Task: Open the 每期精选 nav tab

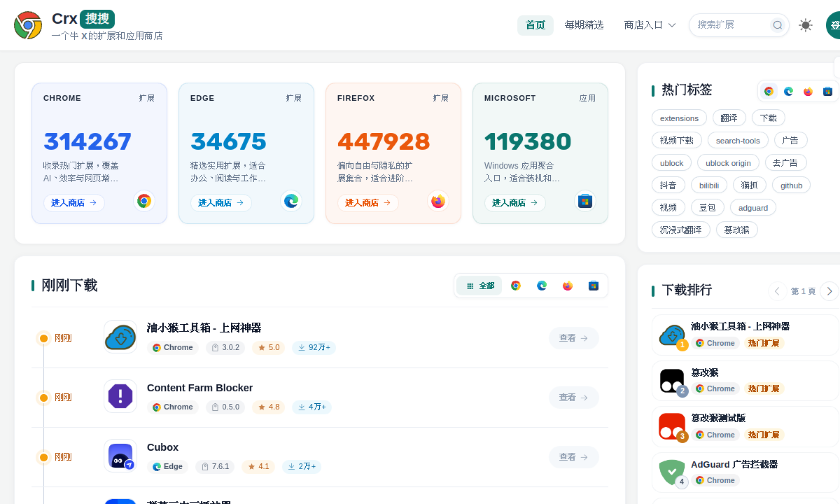Action: [584, 25]
